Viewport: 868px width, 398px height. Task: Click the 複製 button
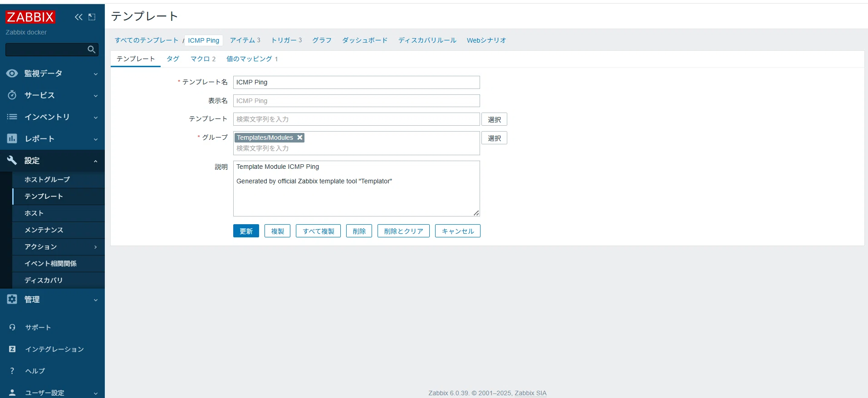(x=277, y=231)
